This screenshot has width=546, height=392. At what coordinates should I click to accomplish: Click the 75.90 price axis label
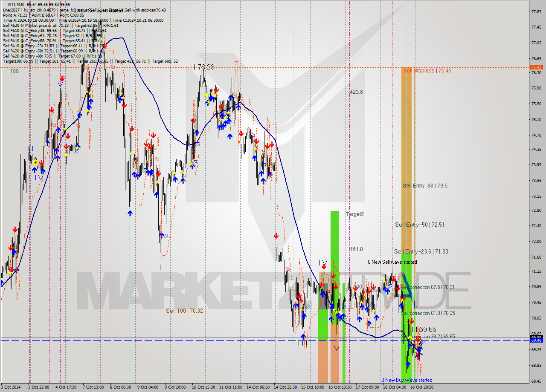click(536, 88)
